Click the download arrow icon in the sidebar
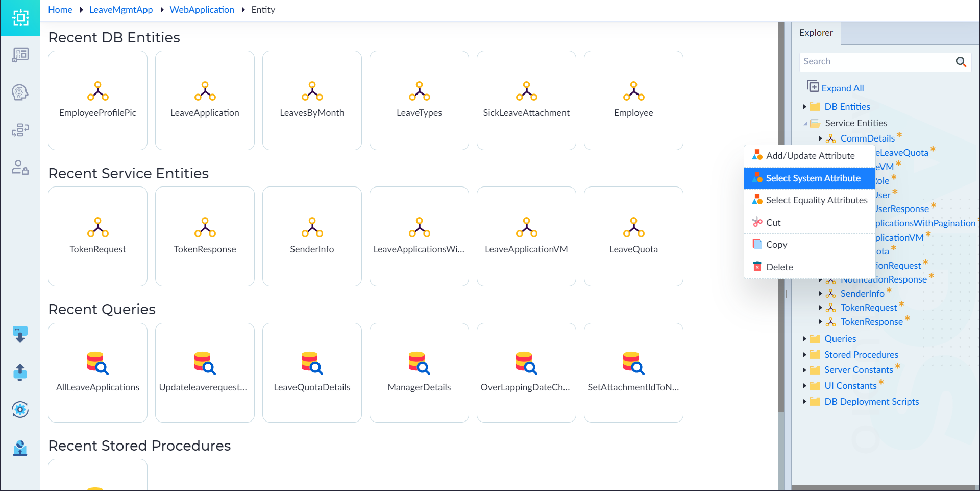This screenshot has width=980, height=491. 20,335
